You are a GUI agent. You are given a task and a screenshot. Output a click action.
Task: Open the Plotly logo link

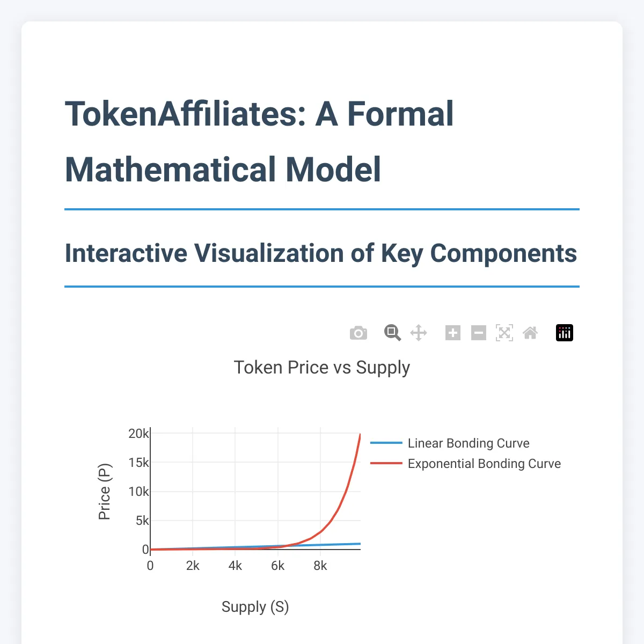coord(564,333)
